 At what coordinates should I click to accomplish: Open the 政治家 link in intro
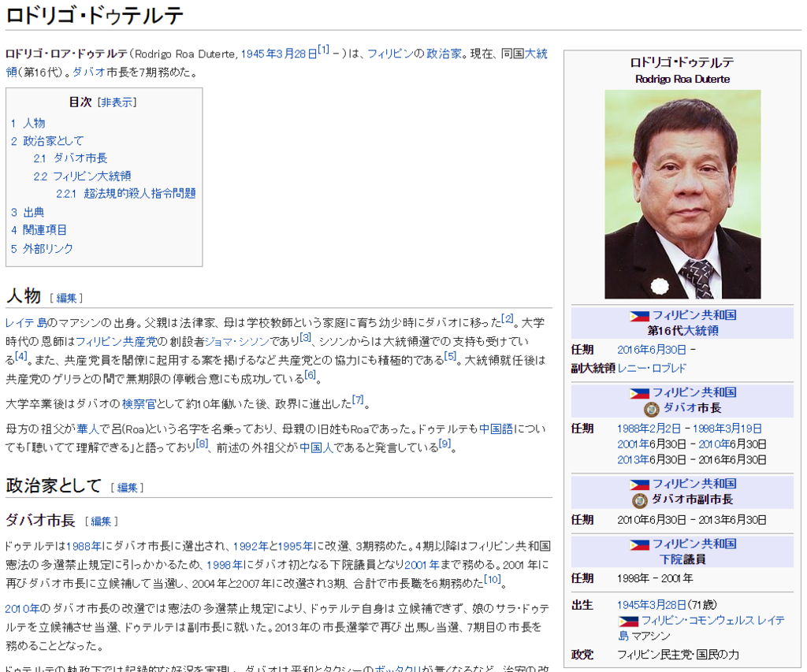(444, 54)
